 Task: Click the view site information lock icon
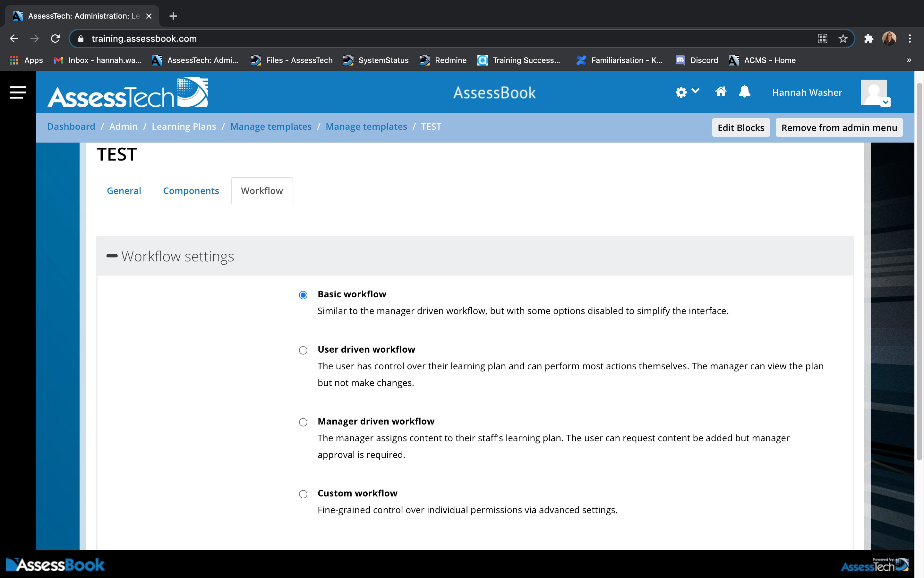(x=81, y=39)
